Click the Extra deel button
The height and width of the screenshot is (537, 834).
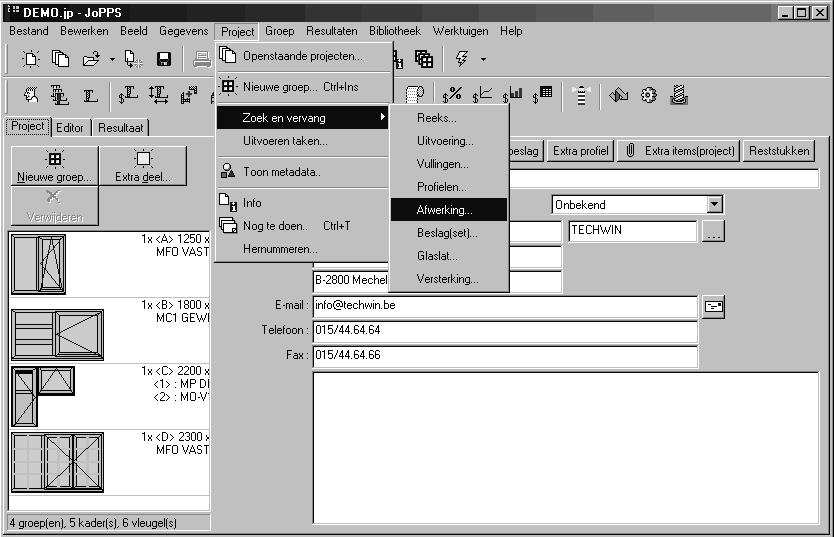(143, 166)
